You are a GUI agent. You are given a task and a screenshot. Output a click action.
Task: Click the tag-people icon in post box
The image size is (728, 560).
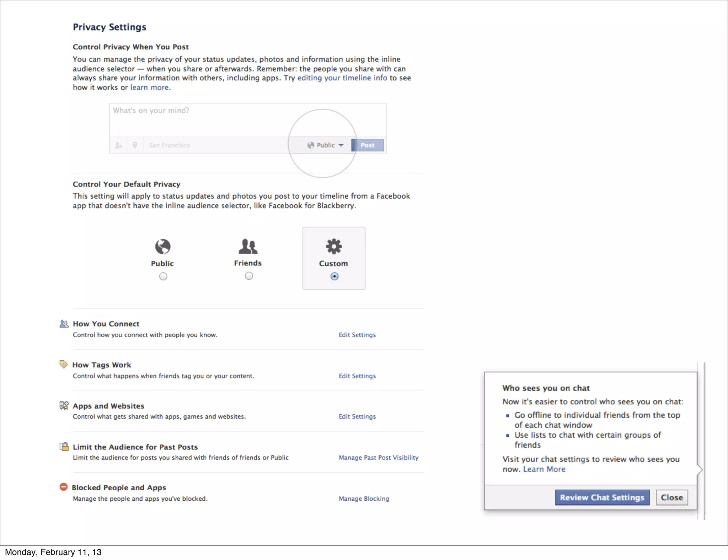(118, 145)
